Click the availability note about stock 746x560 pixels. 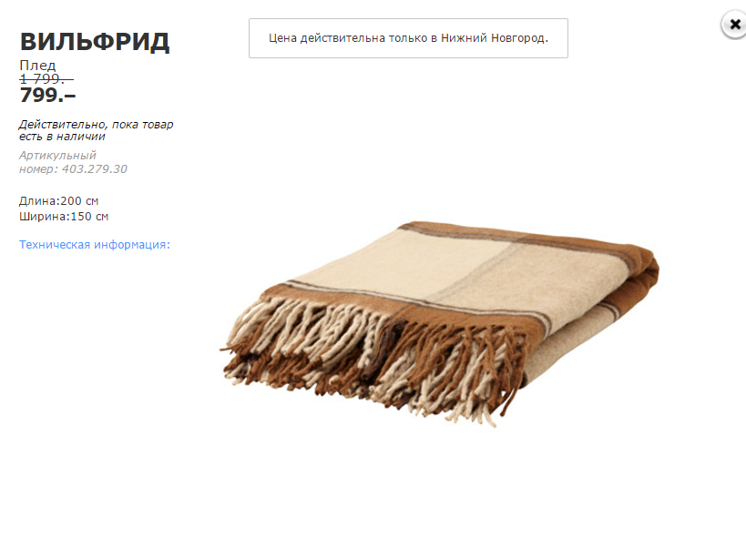[97, 130]
